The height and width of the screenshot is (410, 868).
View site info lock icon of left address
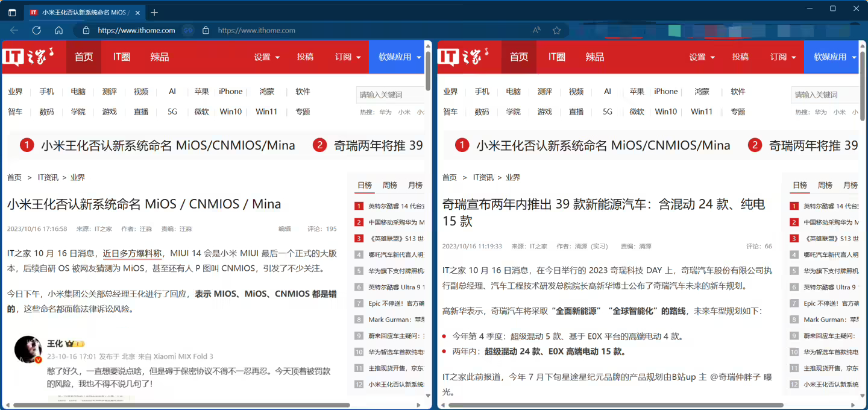click(x=86, y=30)
